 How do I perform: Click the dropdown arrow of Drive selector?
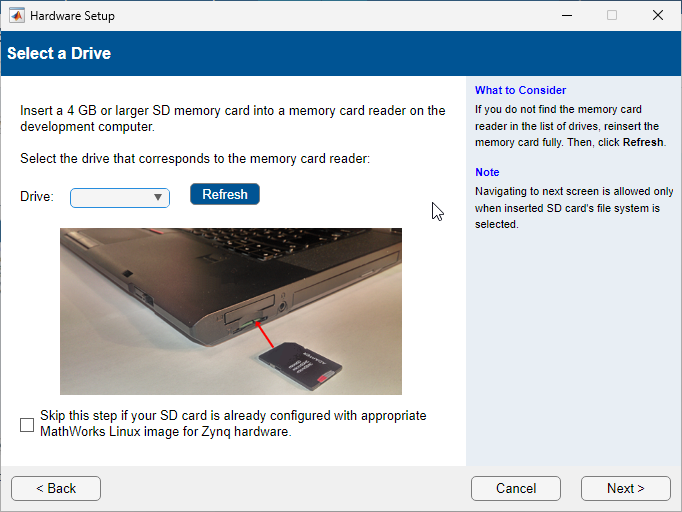click(158, 198)
